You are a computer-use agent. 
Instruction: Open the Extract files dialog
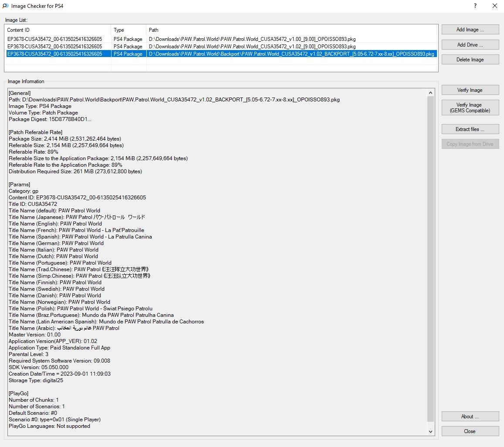tap(470, 129)
